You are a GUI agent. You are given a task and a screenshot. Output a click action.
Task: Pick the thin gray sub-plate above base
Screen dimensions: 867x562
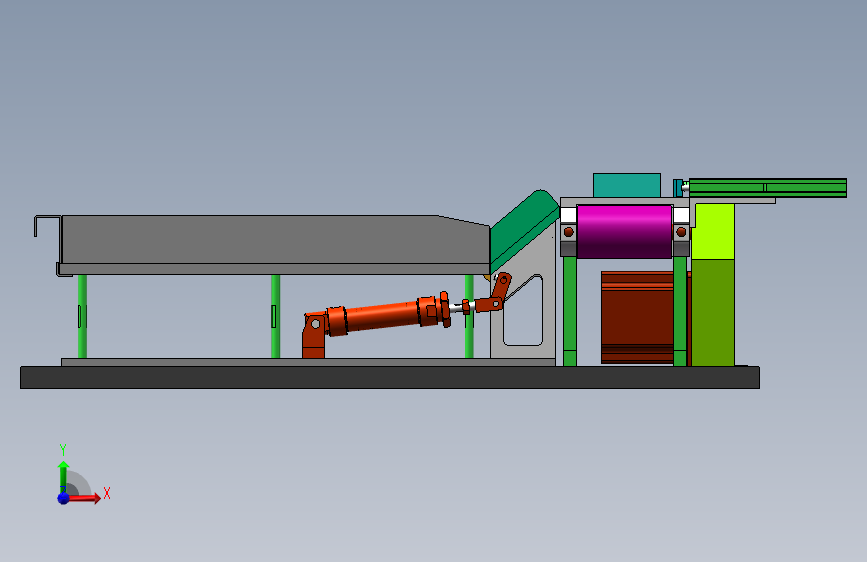click(x=308, y=362)
